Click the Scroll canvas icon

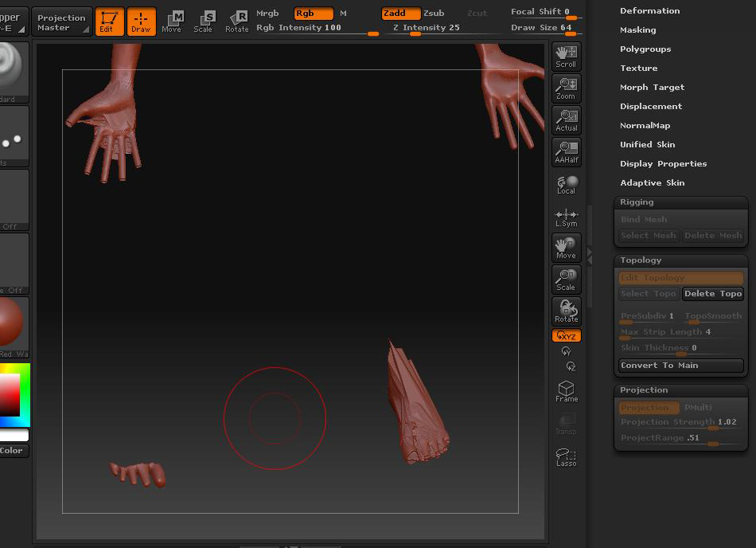[566, 56]
